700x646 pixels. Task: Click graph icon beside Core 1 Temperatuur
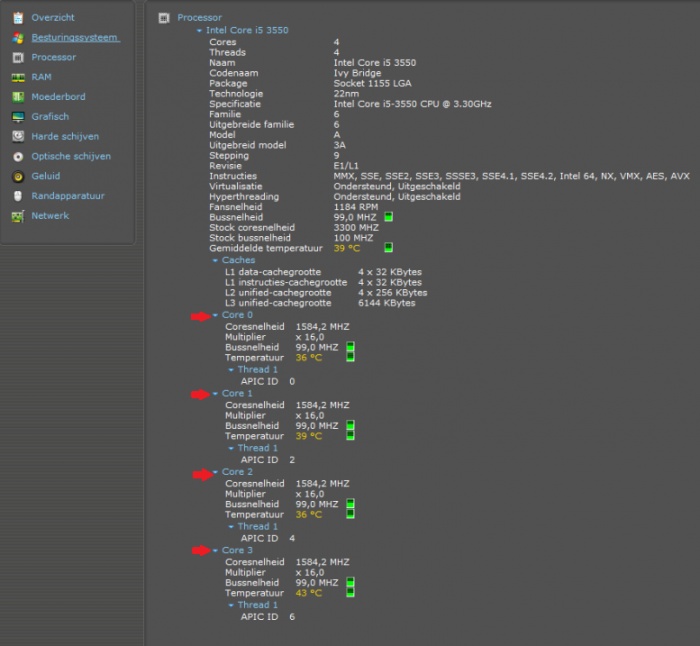[350, 435]
